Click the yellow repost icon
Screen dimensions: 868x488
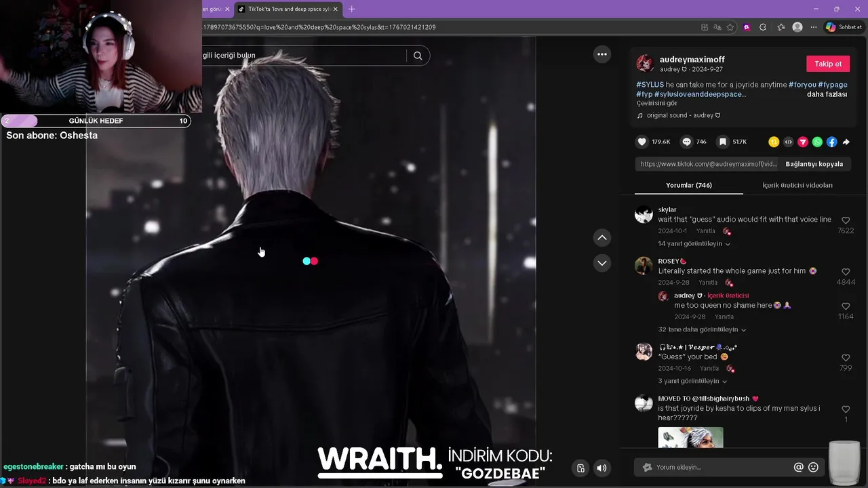point(774,142)
